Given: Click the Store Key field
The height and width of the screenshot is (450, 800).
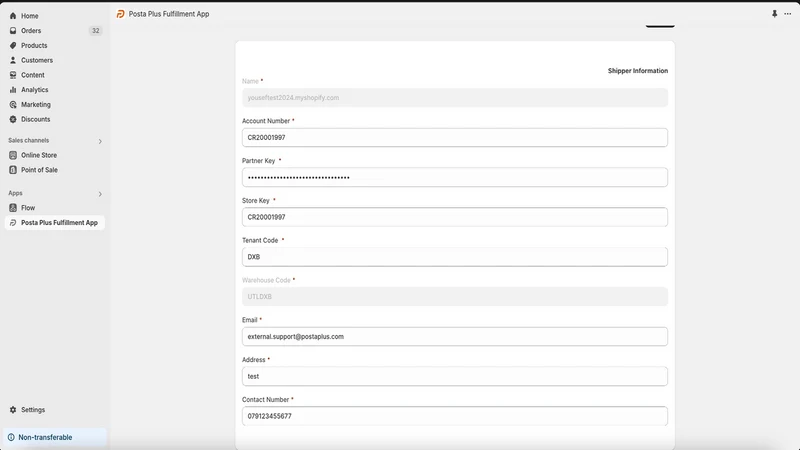Looking at the screenshot, I should pos(455,217).
